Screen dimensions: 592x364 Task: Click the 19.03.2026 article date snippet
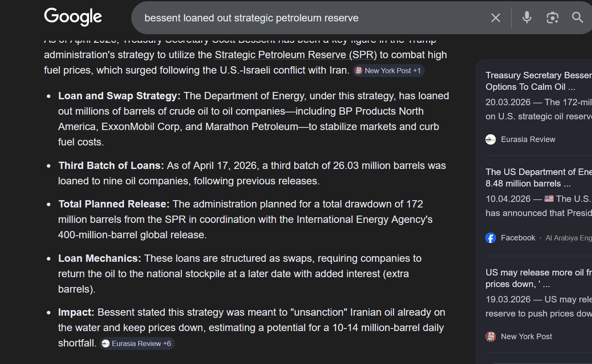pyautogui.click(x=539, y=306)
